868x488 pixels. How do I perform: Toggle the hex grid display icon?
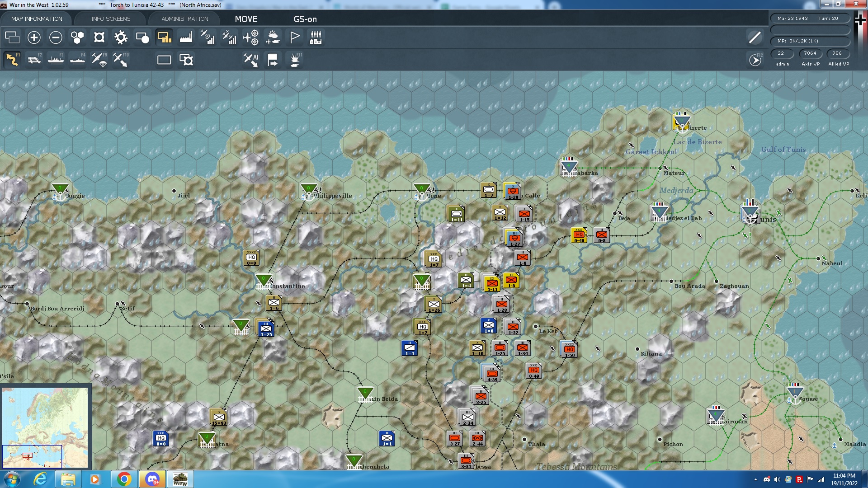coord(77,38)
